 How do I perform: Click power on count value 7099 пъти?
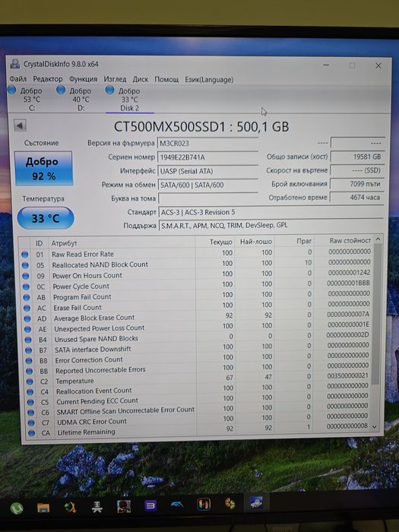(357, 184)
